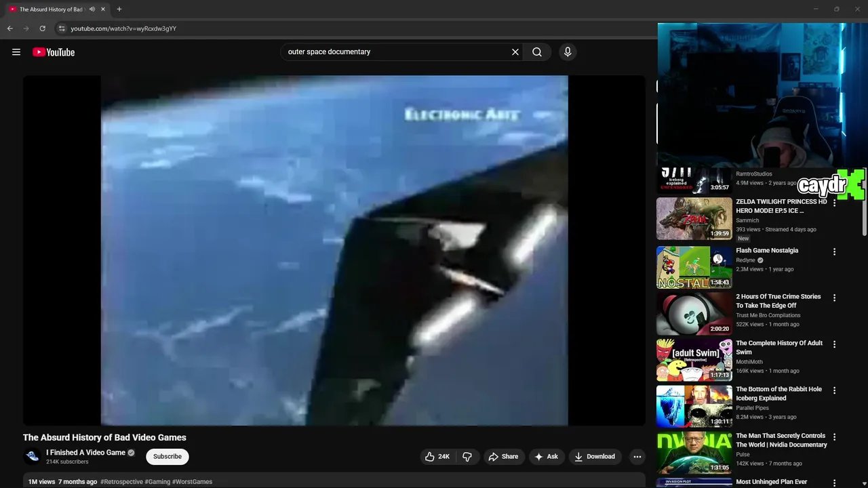The height and width of the screenshot is (488, 868).
Task: Clear the search box text
Action: pos(515,52)
